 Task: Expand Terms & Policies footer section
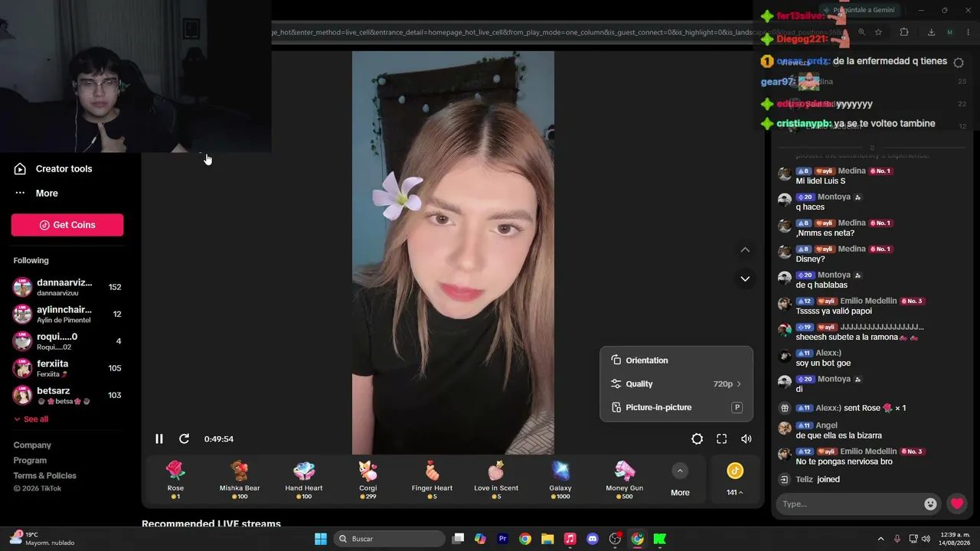click(44, 476)
